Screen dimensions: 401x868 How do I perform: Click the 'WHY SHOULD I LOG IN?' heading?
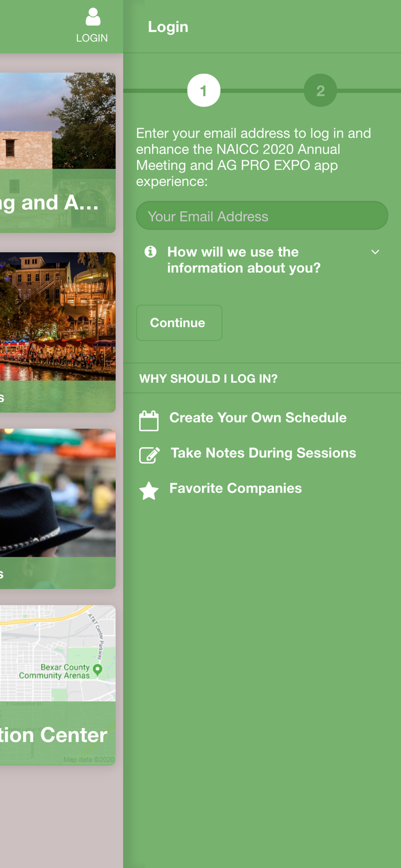coord(208,378)
